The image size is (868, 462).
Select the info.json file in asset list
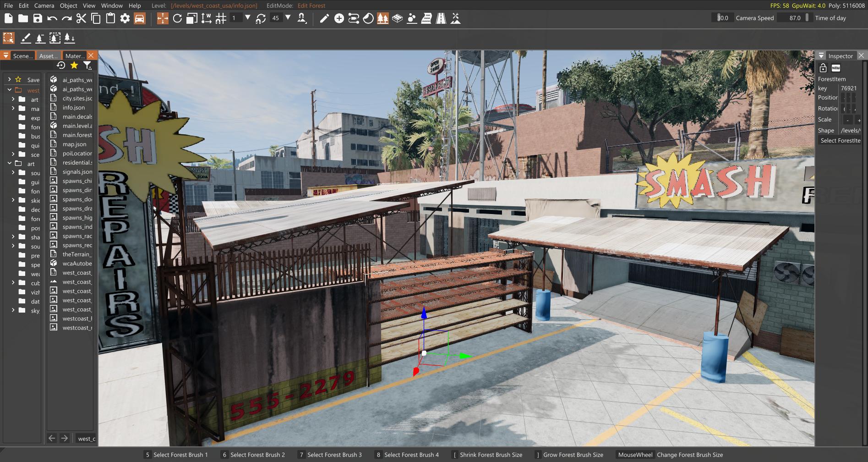point(73,107)
